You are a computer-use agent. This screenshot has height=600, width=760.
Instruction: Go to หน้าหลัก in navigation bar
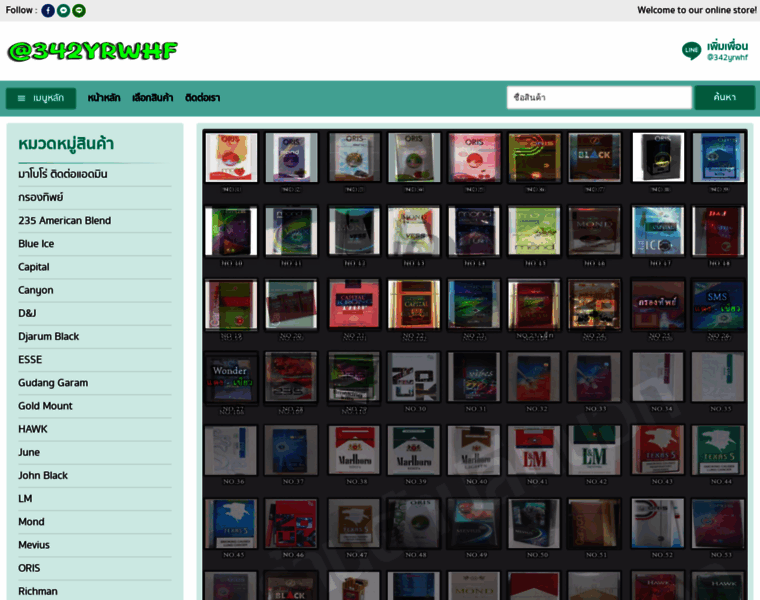(x=104, y=98)
